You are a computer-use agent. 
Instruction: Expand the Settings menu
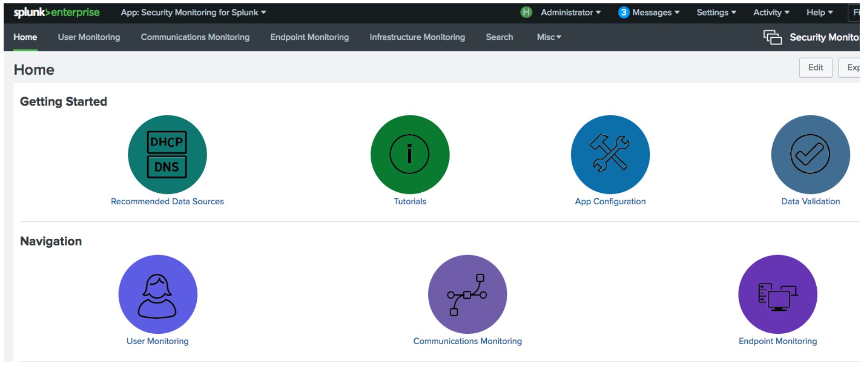click(x=716, y=12)
